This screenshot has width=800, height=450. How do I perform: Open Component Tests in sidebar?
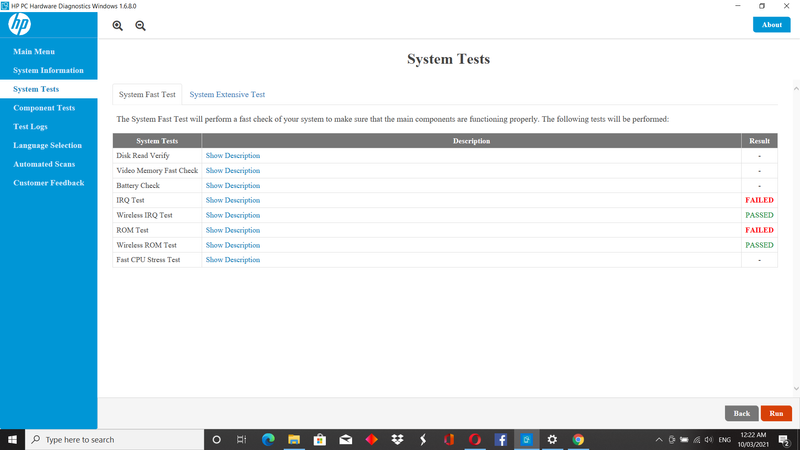44,108
